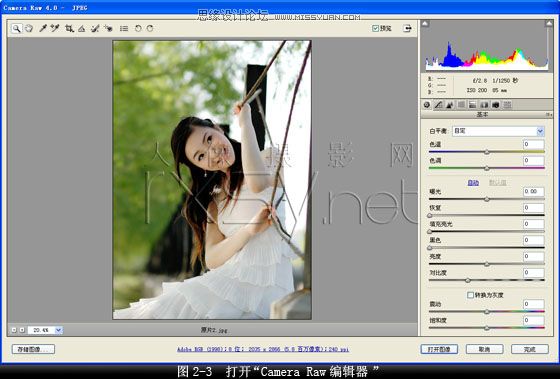Enable Convert to Grayscale checkbox
The height and width of the screenshot is (379, 560).
pyautogui.click(x=470, y=295)
